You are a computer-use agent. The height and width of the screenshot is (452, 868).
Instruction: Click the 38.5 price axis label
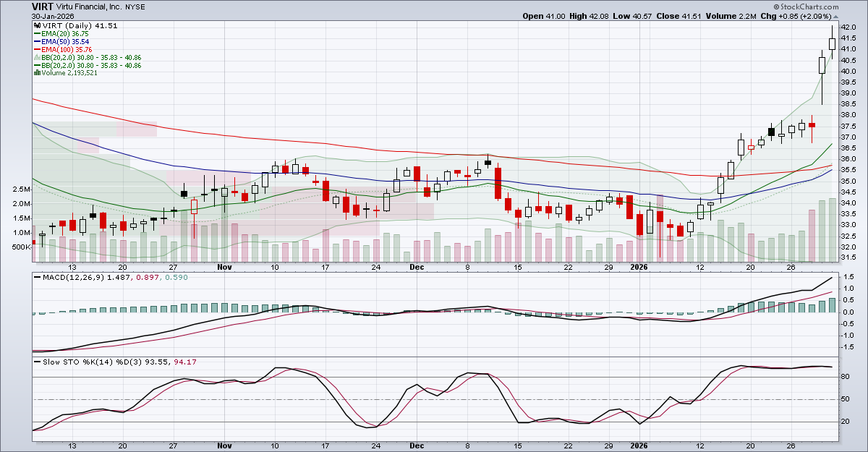[848, 104]
